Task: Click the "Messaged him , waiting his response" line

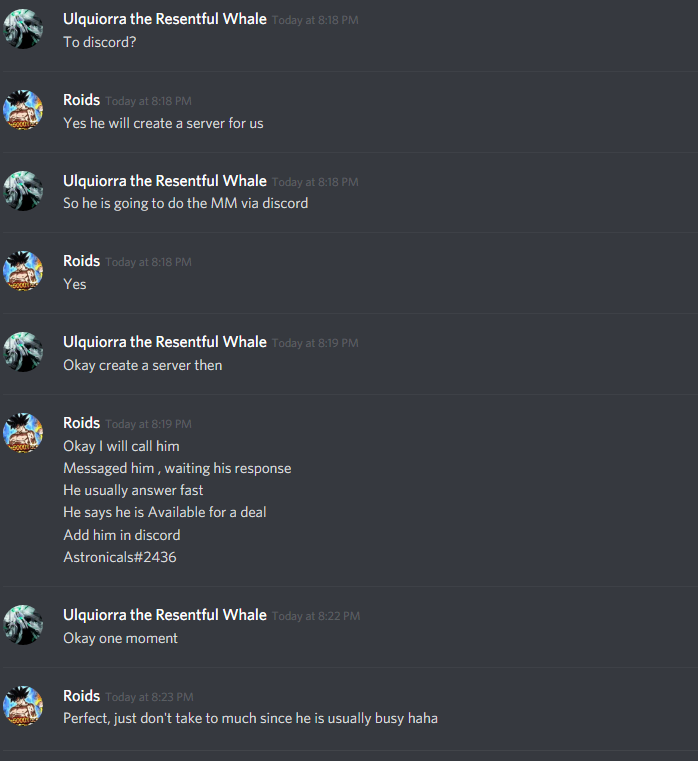Action: point(177,468)
